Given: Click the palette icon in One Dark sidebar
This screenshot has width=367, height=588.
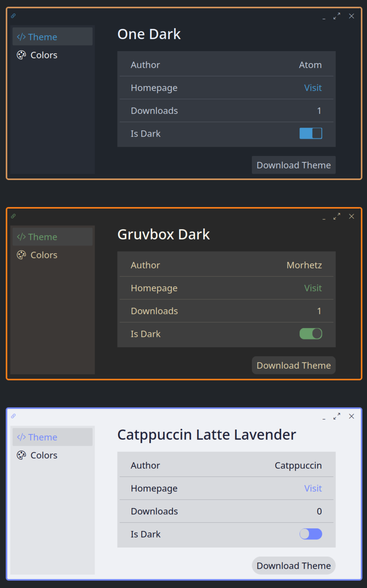Looking at the screenshot, I should [x=21, y=55].
